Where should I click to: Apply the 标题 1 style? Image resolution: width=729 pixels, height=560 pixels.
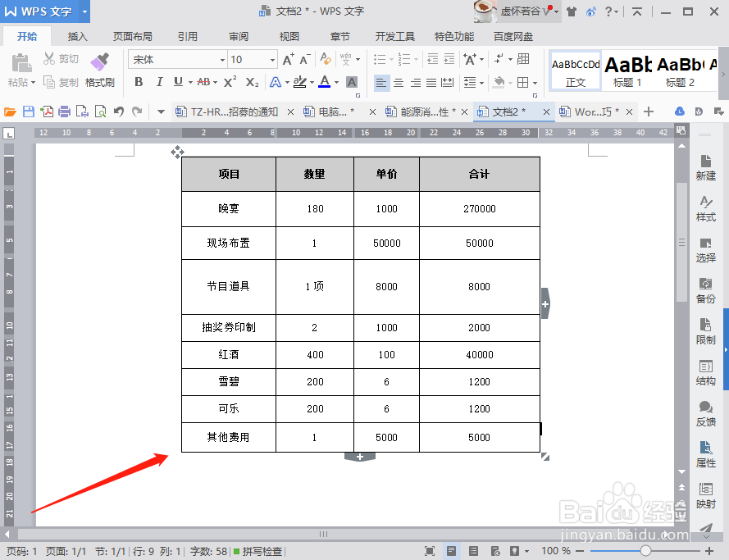[627, 71]
